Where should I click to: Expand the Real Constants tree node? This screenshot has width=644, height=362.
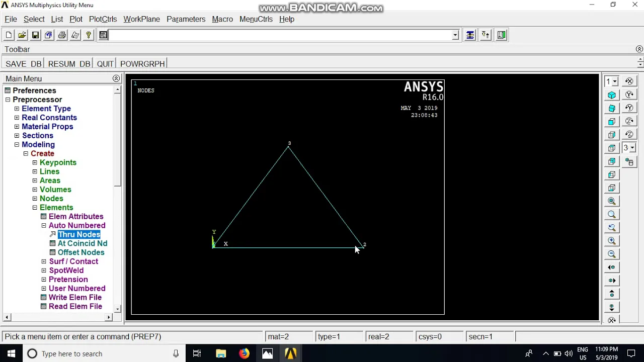tap(17, 118)
